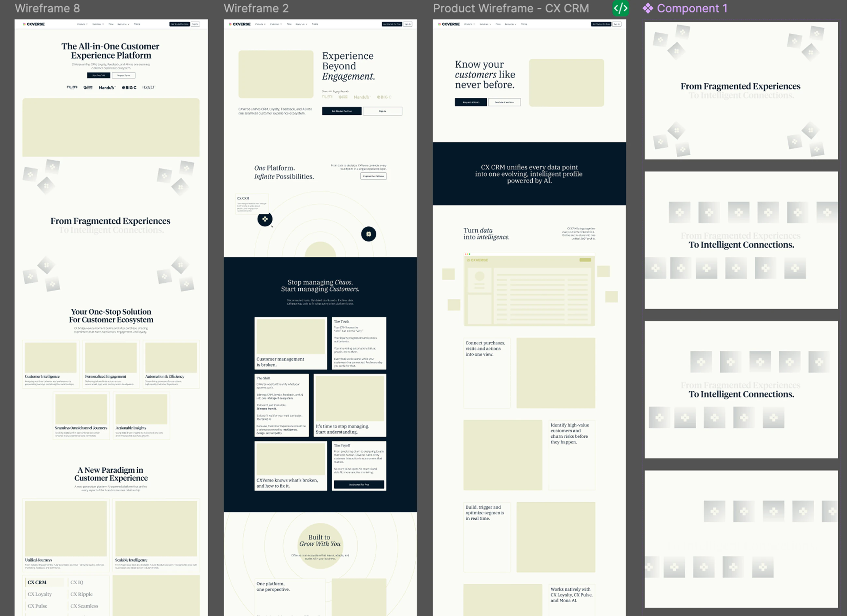Click the BIG C brand logo in Wireframe 8
This screenshot has width=847, height=616.
point(129,88)
